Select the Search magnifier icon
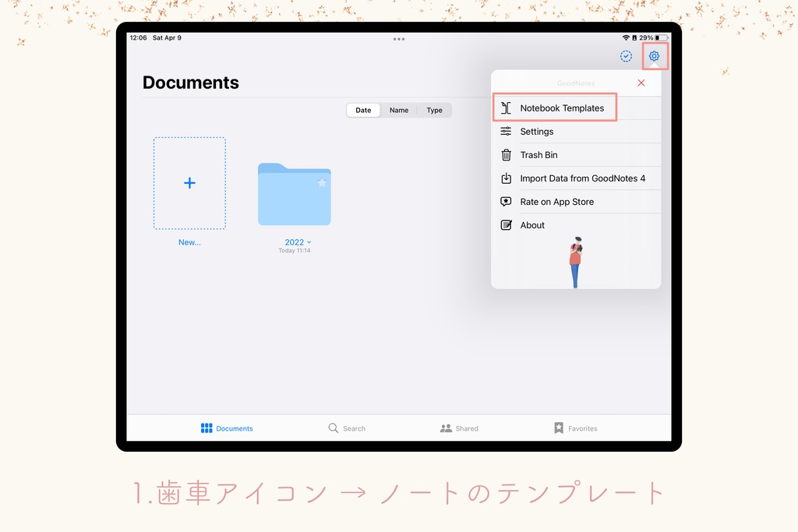 334,428
